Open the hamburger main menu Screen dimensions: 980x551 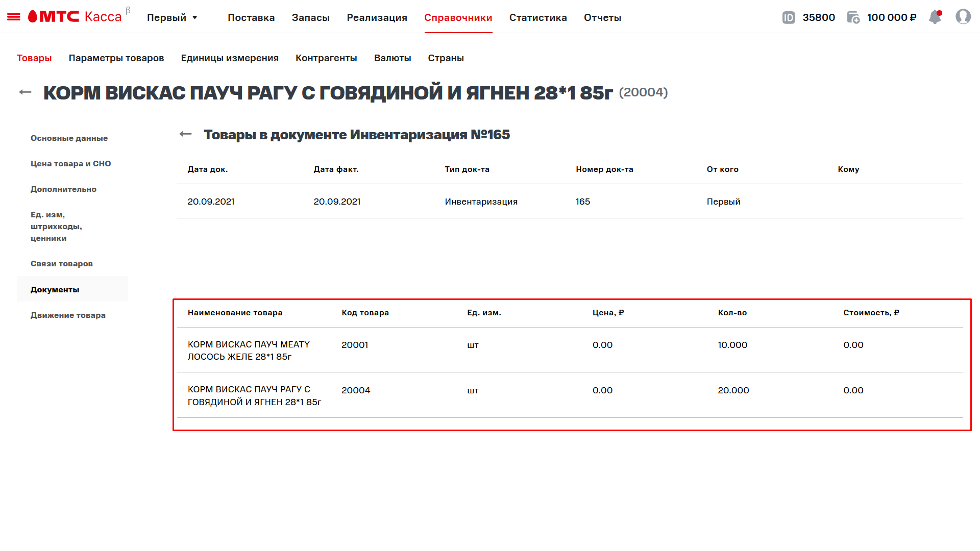click(x=14, y=17)
